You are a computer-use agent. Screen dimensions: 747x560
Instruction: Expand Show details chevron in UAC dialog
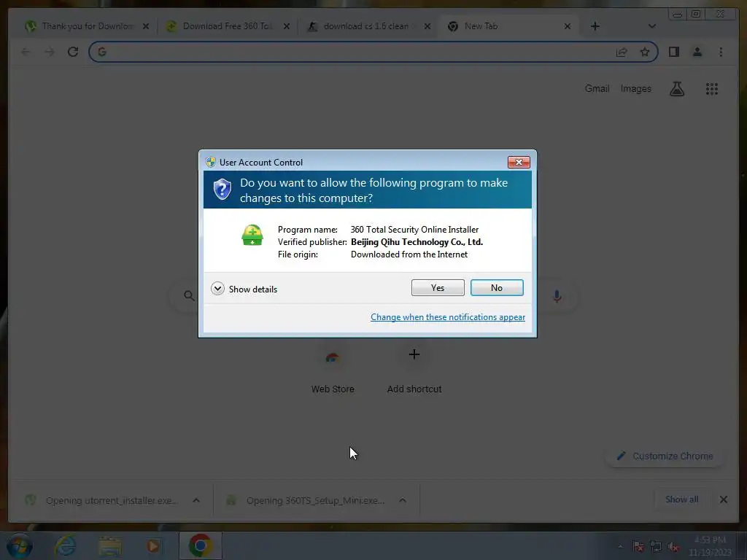pyautogui.click(x=217, y=289)
